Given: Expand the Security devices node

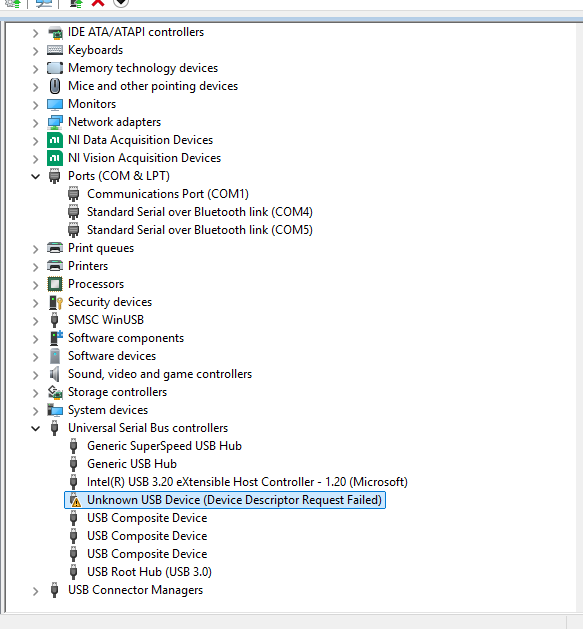Looking at the screenshot, I should (35, 303).
